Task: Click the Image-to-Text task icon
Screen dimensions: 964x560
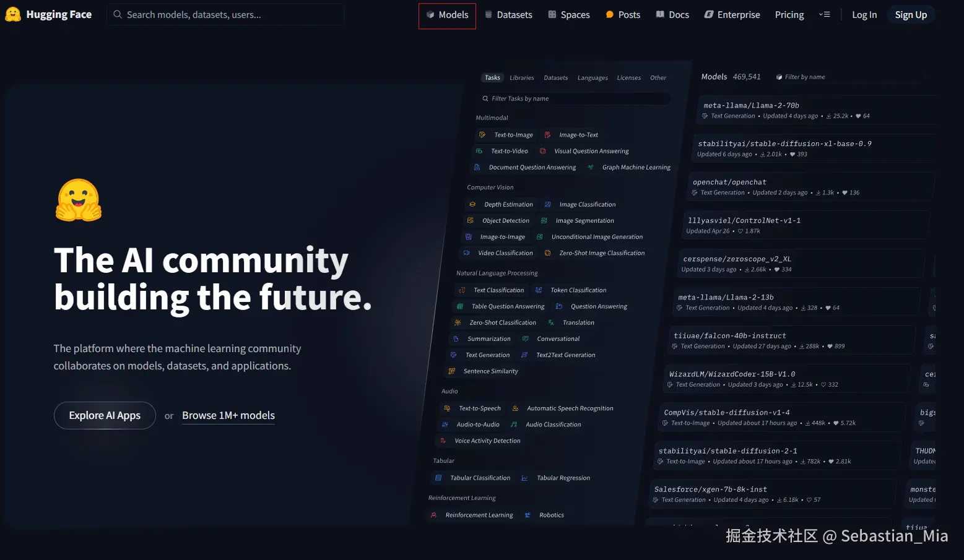Action: (x=547, y=135)
